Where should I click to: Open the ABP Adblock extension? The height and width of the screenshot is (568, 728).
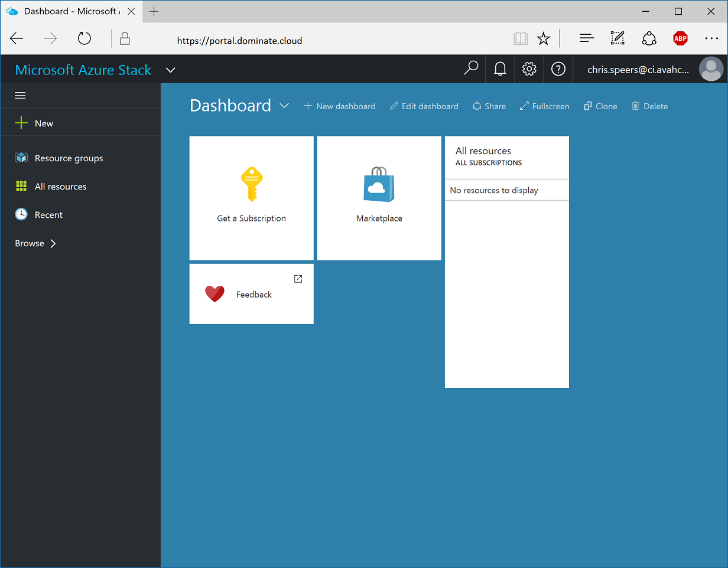[x=680, y=39]
